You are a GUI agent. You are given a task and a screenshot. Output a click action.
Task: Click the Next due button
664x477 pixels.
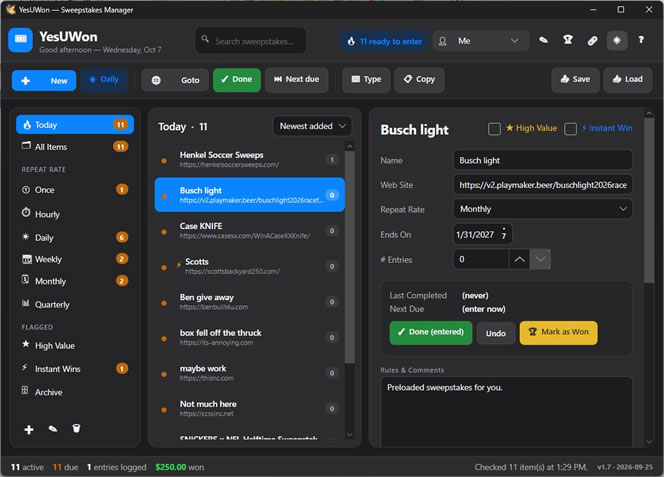pos(296,80)
